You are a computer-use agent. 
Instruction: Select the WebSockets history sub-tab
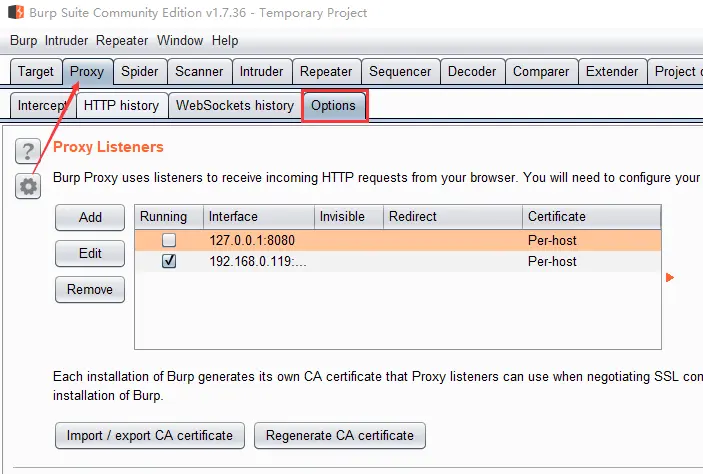tap(234, 105)
